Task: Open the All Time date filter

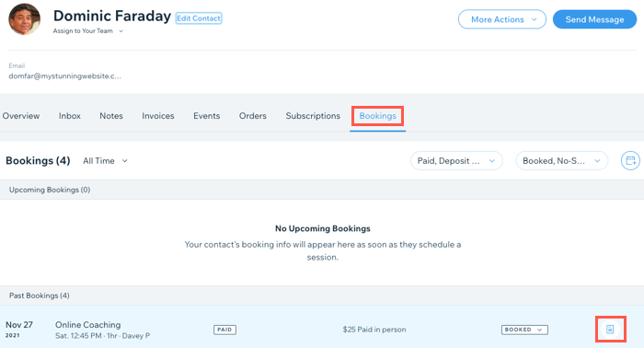Action: tap(105, 160)
